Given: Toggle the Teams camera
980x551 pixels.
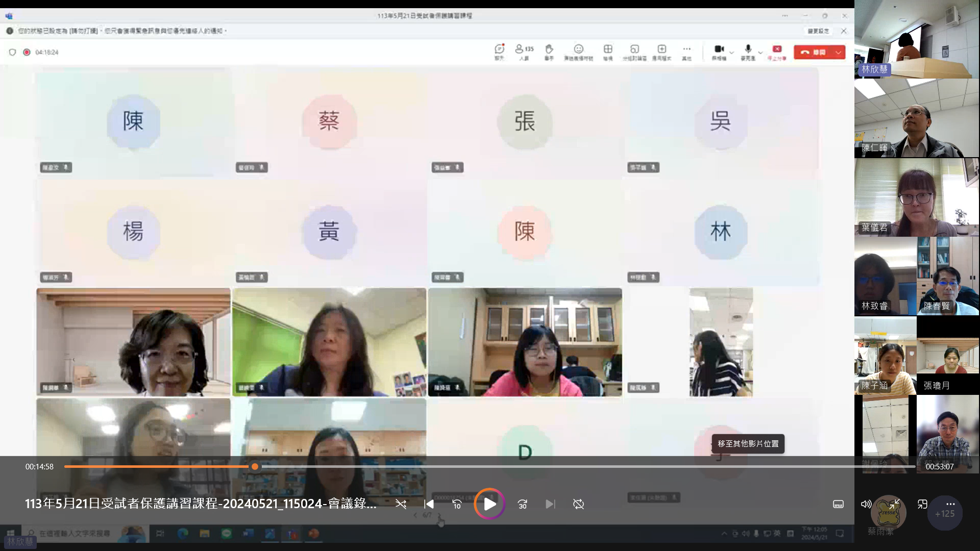Looking at the screenshot, I should pos(719,52).
